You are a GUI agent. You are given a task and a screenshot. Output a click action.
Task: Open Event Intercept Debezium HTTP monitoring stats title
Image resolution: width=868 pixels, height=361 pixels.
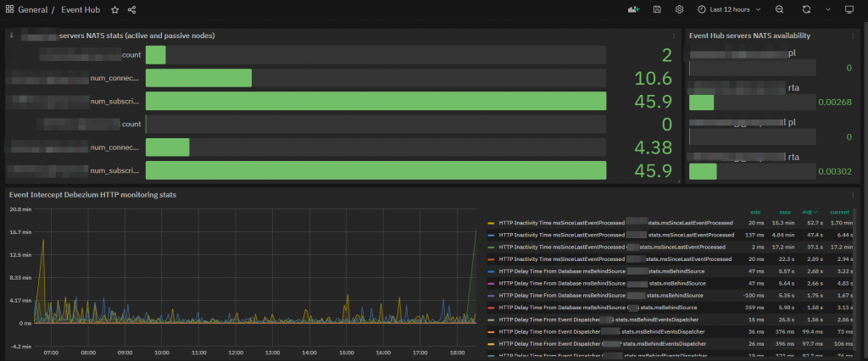tap(93, 195)
